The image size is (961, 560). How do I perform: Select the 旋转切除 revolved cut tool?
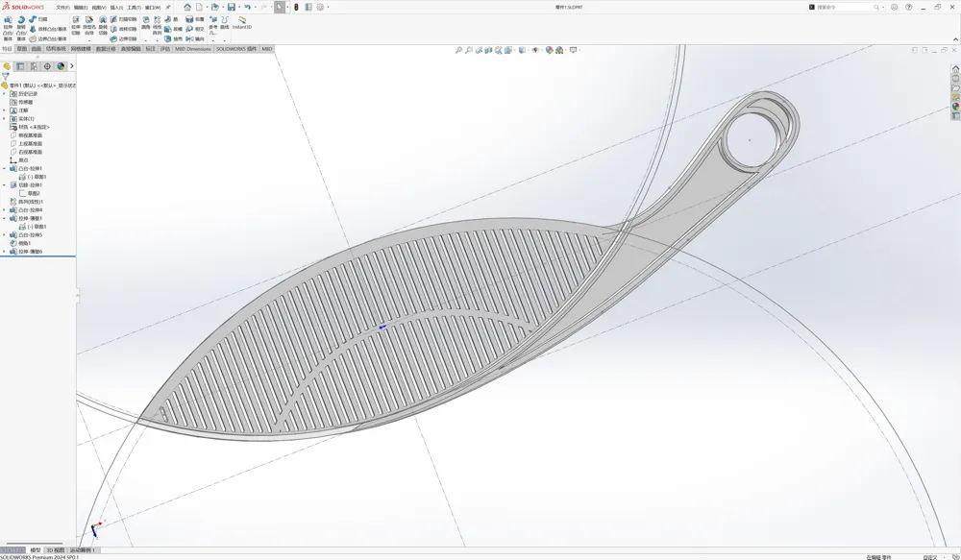point(103,25)
